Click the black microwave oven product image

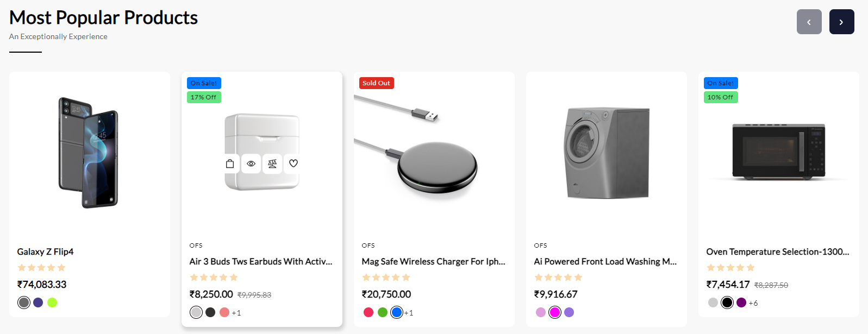(x=778, y=152)
